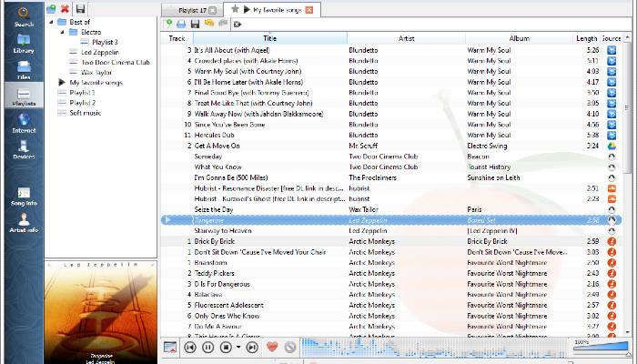Screen dimensions: 637x364
Task: Show the Artist info panel
Action: (24, 223)
